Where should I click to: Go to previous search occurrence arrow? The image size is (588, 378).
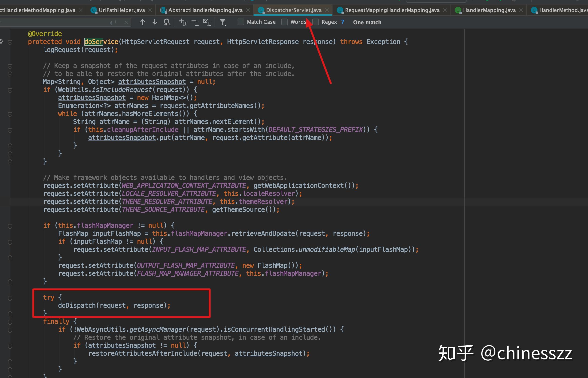click(142, 22)
